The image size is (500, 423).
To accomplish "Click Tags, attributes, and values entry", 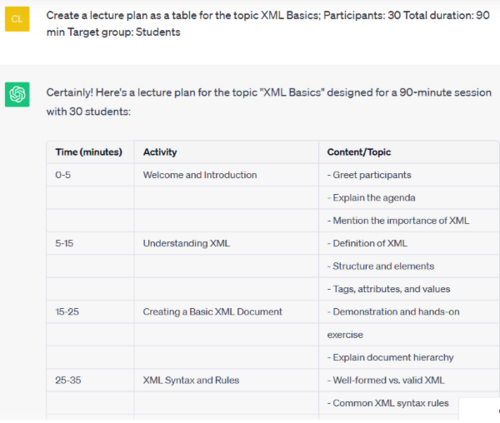I will 389,289.
